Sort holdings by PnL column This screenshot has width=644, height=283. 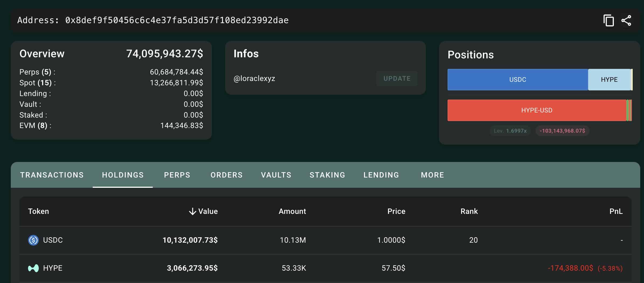[x=616, y=211]
